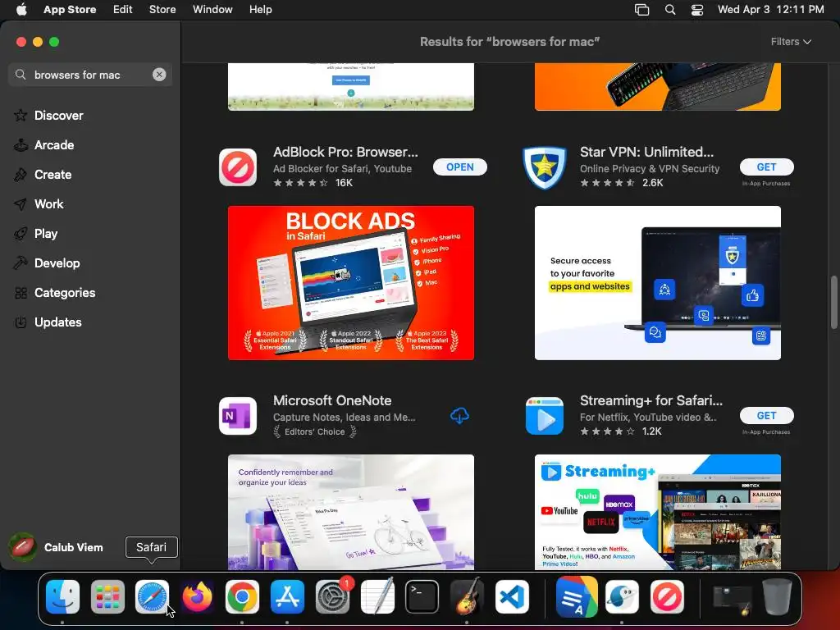Get the Star VPN app
Screen dimensions: 840x630
766,167
